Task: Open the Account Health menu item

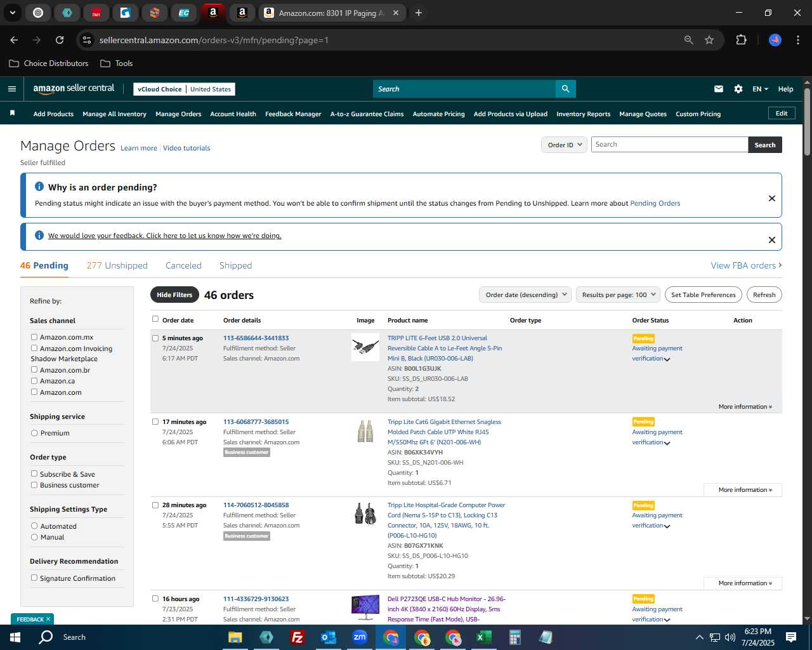Action: coord(233,114)
